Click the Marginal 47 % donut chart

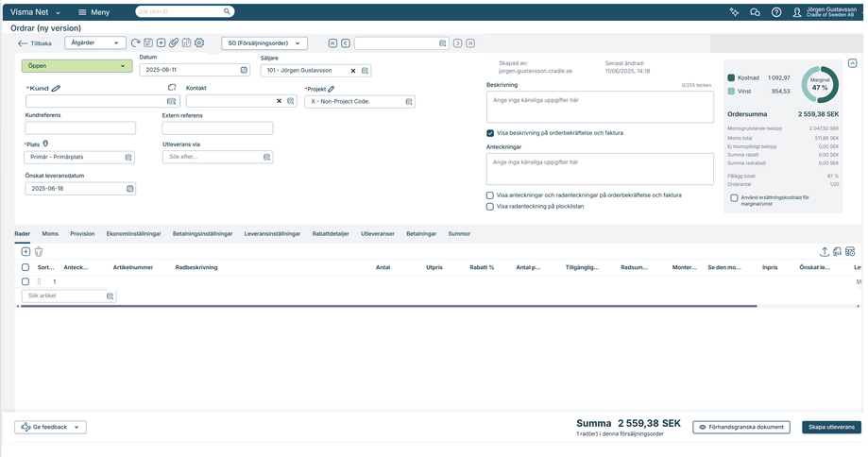[x=820, y=85]
